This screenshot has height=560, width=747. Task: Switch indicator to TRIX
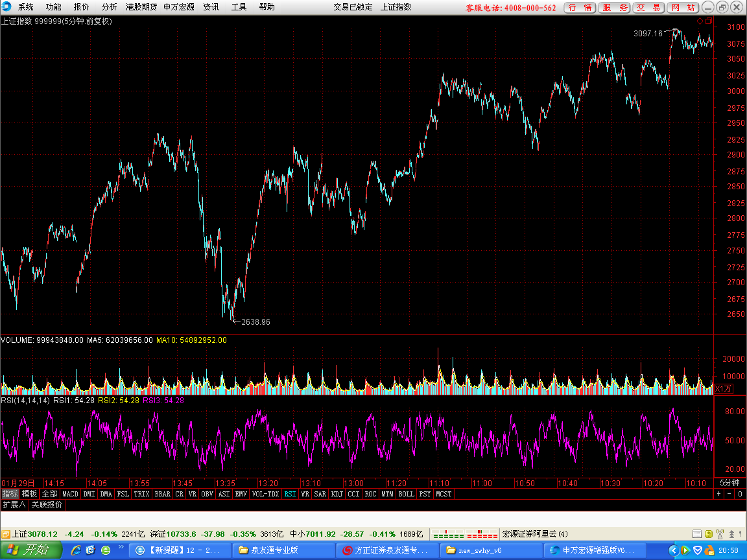point(141,494)
